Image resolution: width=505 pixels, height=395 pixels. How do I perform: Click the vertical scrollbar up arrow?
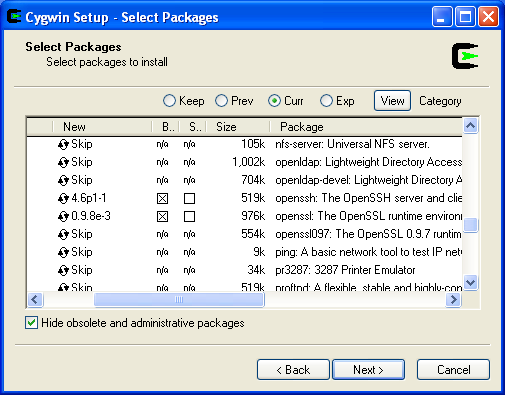click(470, 126)
